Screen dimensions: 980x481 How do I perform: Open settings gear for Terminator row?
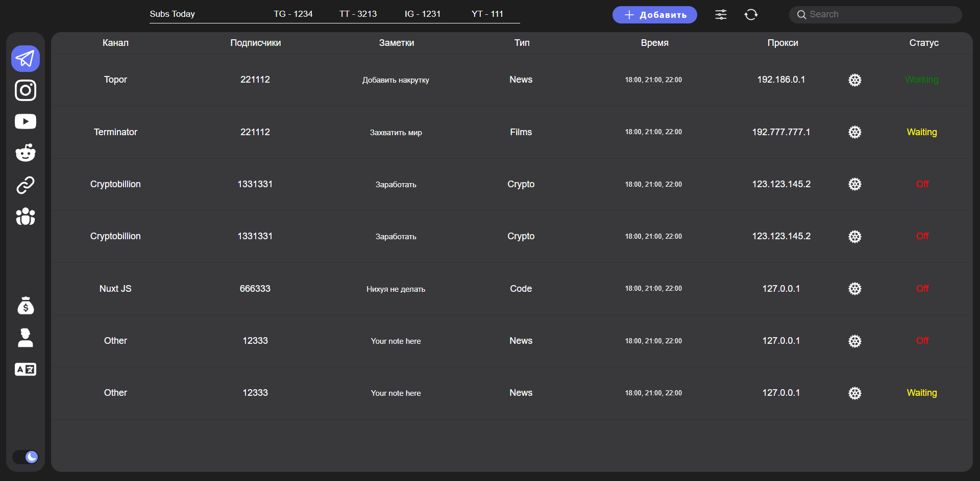click(x=855, y=132)
